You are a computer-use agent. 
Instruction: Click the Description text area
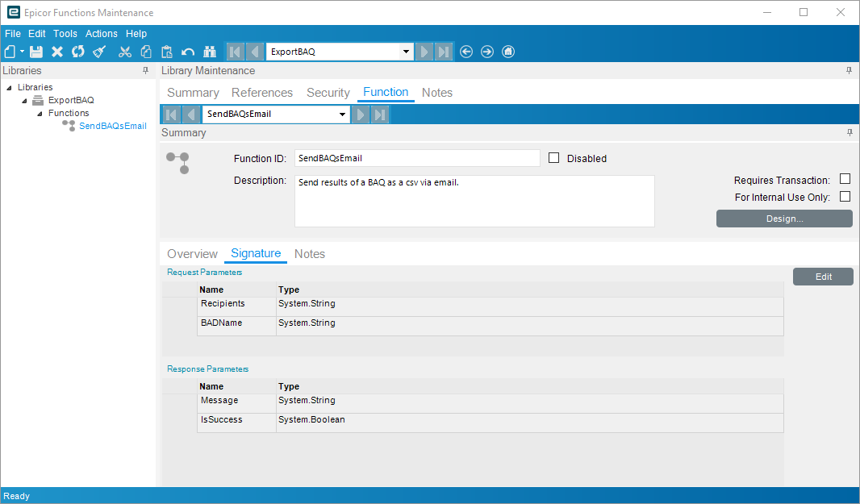pos(474,202)
